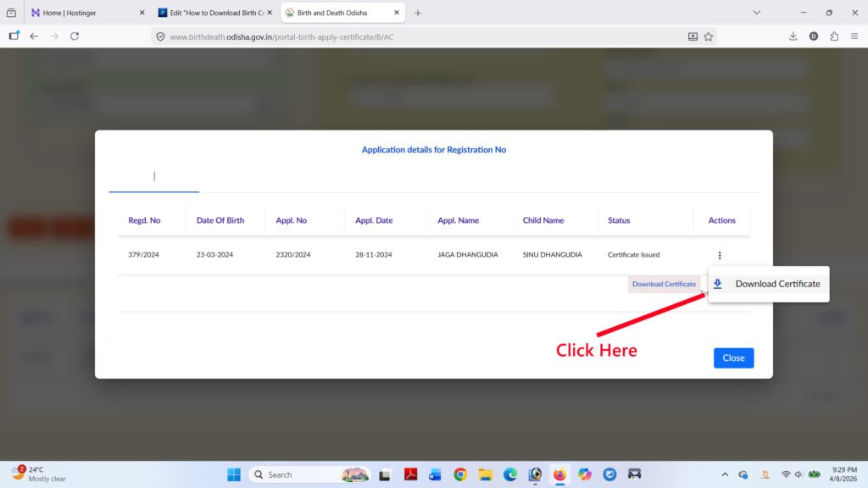This screenshot has height=488, width=868.
Task: Switch to the Home | Hostinger tab
Action: (x=85, y=13)
